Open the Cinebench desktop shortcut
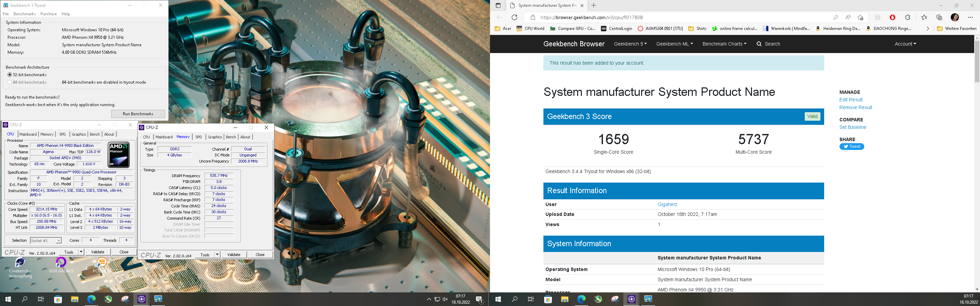Image resolution: width=980 pixels, height=306 pixels. point(20,268)
